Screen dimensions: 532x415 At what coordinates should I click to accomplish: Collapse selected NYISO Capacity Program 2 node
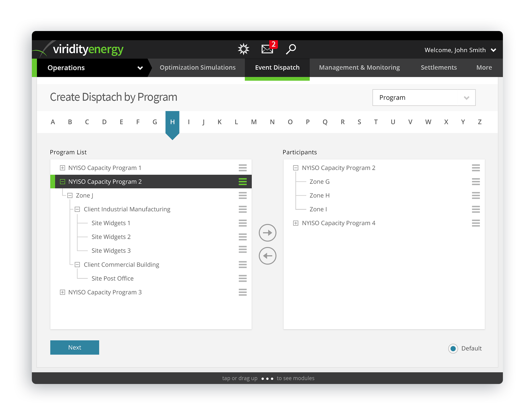point(62,182)
